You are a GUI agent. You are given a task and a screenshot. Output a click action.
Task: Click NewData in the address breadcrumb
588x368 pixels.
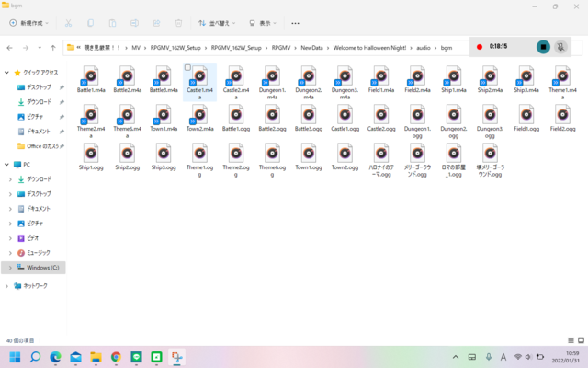(x=311, y=48)
